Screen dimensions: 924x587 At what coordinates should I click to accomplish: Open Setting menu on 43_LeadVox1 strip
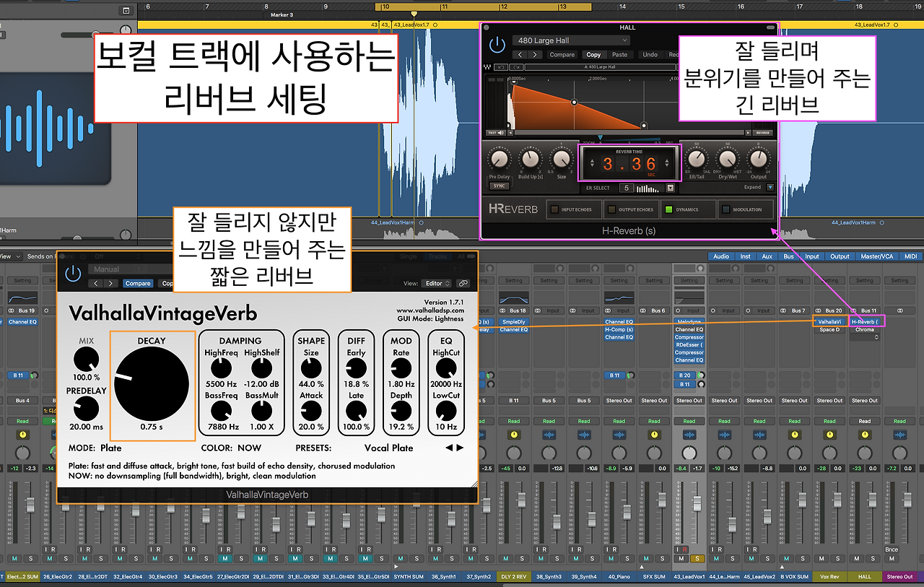689,281
